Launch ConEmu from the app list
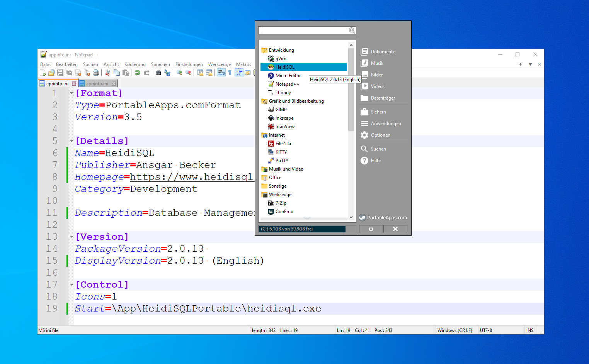 coord(284,212)
